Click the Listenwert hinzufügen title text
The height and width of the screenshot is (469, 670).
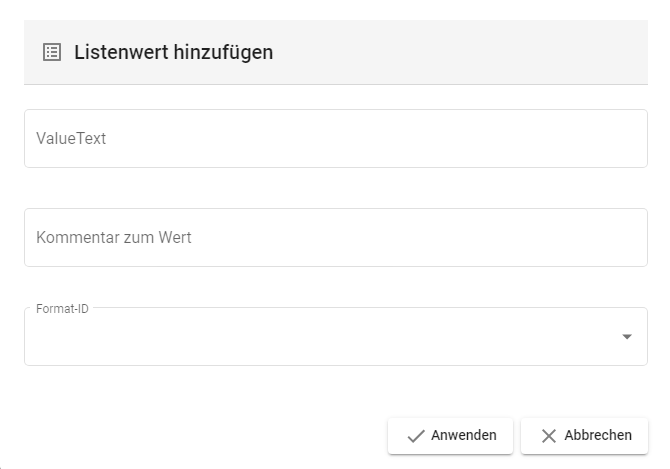pyautogui.click(x=173, y=52)
